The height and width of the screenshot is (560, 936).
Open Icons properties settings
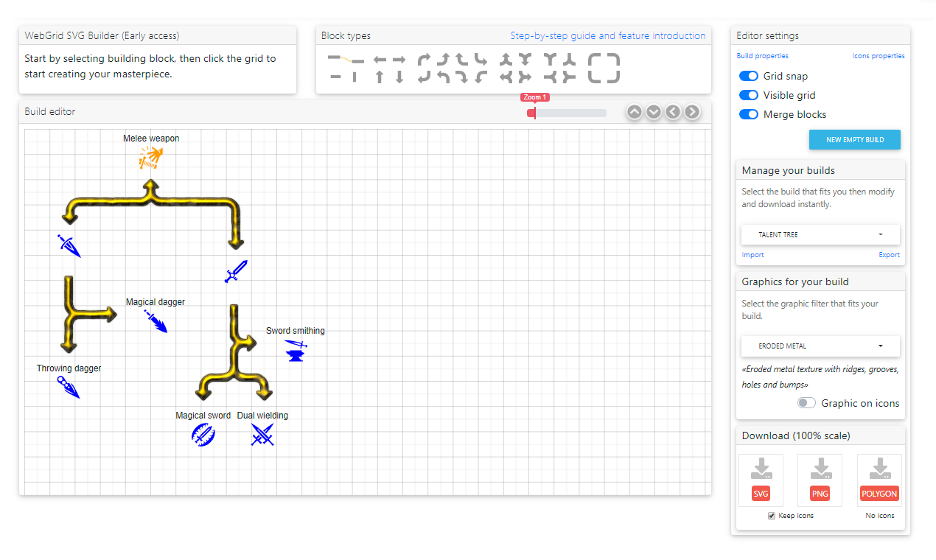(x=879, y=56)
